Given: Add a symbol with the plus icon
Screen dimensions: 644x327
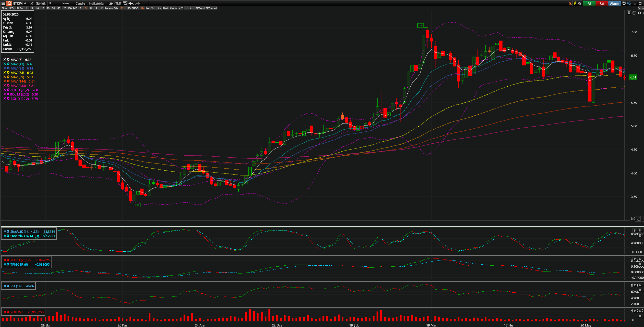Looking at the screenshot, I should click(x=25, y=3).
